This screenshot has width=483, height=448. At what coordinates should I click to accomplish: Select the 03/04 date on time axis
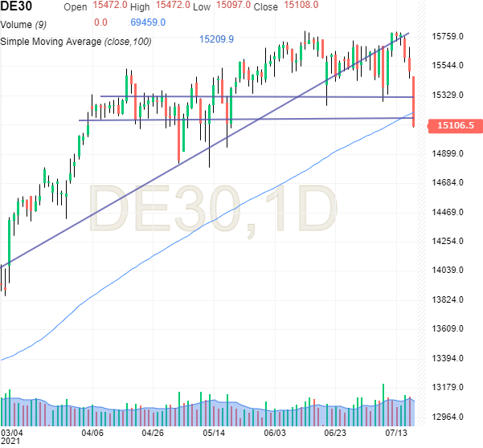(x=12, y=432)
